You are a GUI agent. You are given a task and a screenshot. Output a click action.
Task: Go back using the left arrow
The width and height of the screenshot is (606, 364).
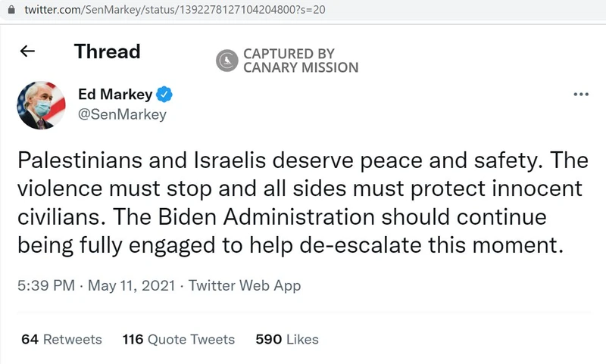pos(28,51)
